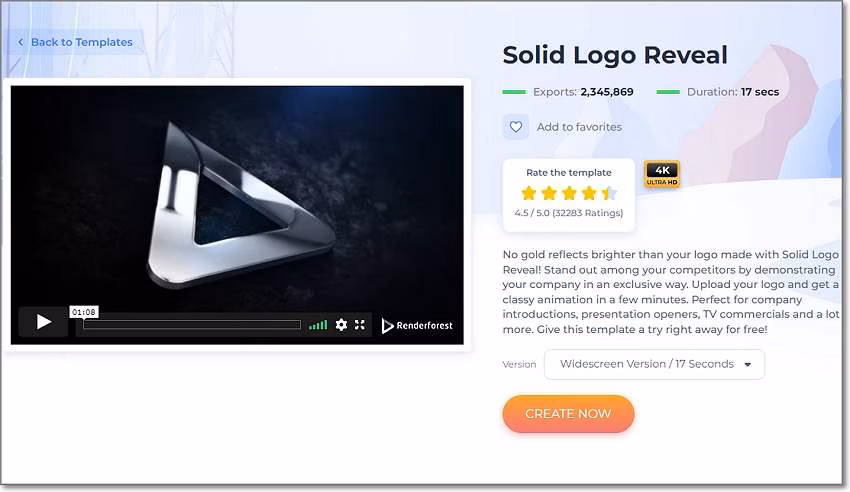This screenshot has width=850, height=492.
Task: Click the triangular logo video frame
Action: (237, 198)
